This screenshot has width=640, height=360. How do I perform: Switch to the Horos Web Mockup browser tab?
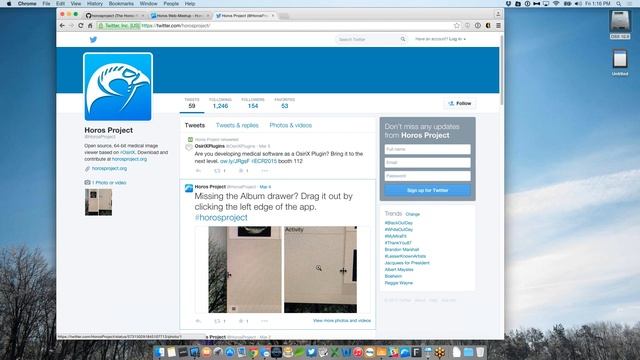coord(179,16)
